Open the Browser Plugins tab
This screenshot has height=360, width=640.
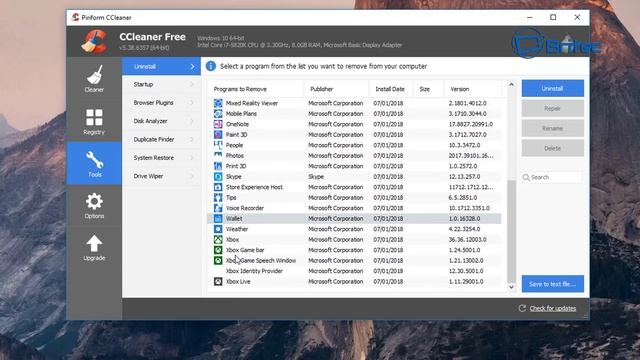pos(161,103)
